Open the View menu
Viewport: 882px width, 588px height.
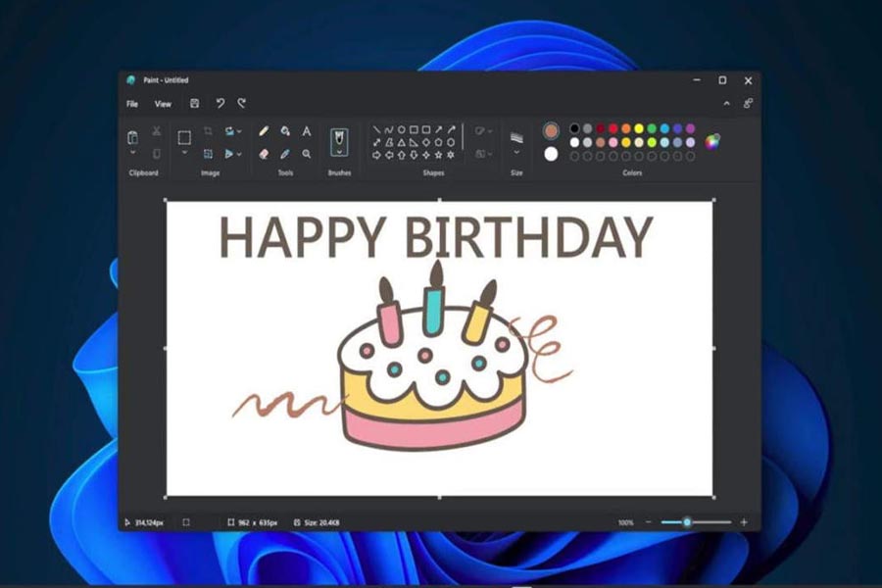pyautogui.click(x=163, y=104)
